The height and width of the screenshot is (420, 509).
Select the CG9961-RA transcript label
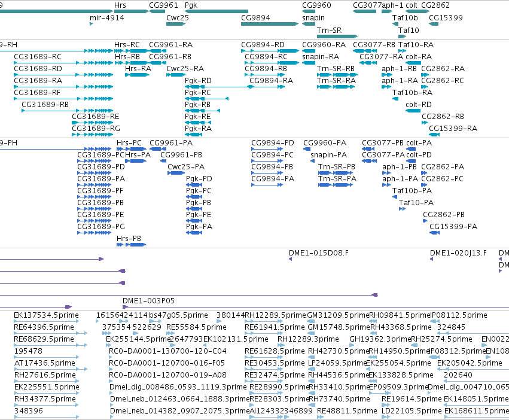[170, 44]
